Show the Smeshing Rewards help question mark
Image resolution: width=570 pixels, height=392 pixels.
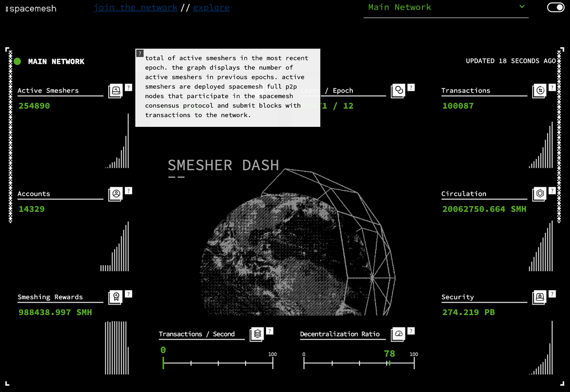[128, 294]
